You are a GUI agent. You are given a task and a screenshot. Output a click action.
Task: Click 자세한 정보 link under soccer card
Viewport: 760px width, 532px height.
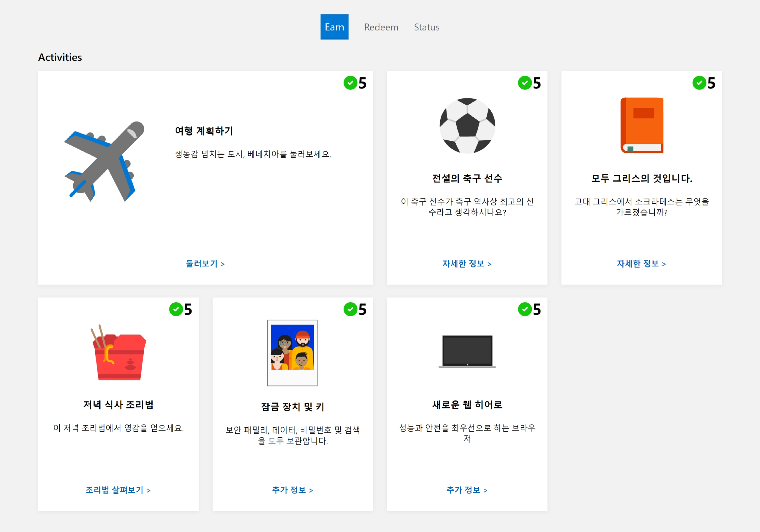pyautogui.click(x=467, y=264)
